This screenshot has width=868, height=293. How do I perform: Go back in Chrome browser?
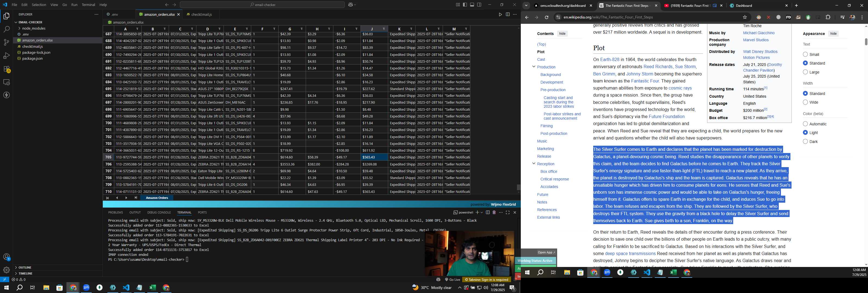pyautogui.click(x=527, y=18)
